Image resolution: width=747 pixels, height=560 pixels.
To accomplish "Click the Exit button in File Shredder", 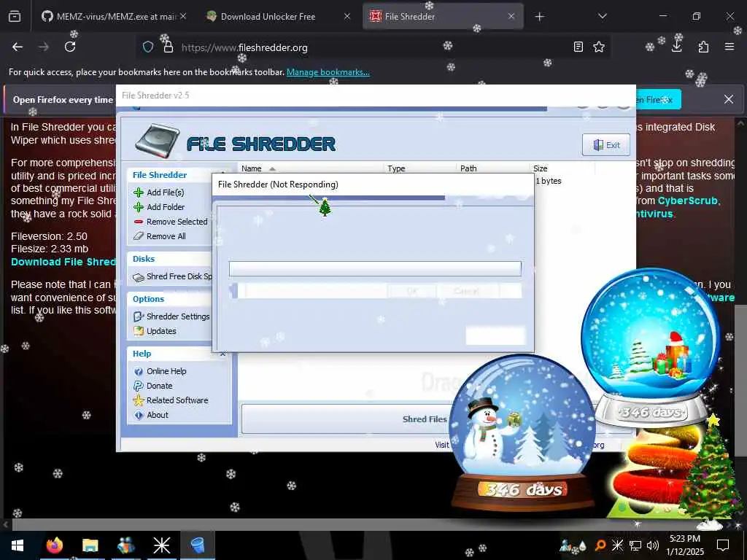I will (x=606, y=145).
